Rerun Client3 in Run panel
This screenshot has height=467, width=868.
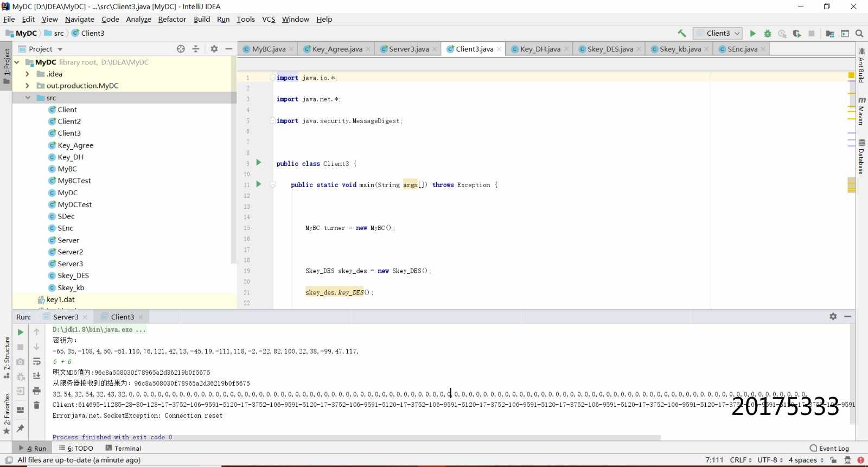click(x=21, y=332)
